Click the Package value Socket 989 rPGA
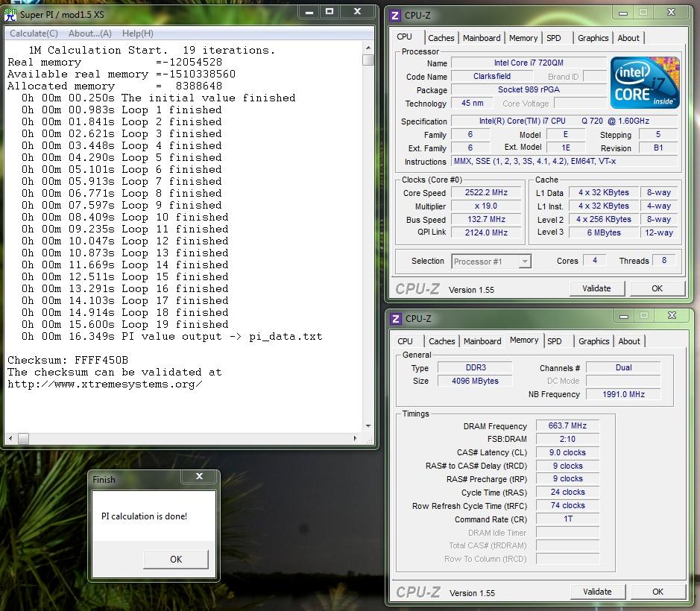 529,89
